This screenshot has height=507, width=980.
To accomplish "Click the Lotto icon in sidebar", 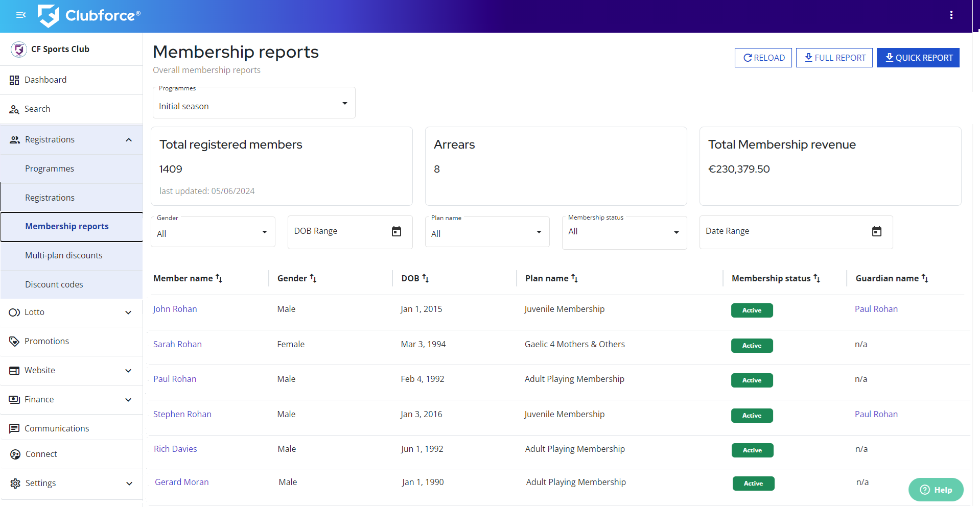I will [14, 312].
